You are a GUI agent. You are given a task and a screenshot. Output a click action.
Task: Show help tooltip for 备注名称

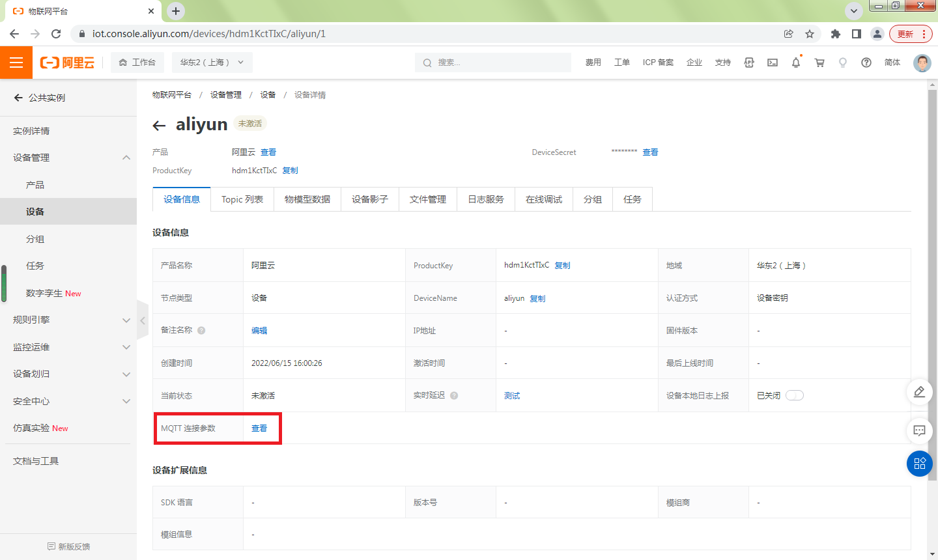coord(201,330)
